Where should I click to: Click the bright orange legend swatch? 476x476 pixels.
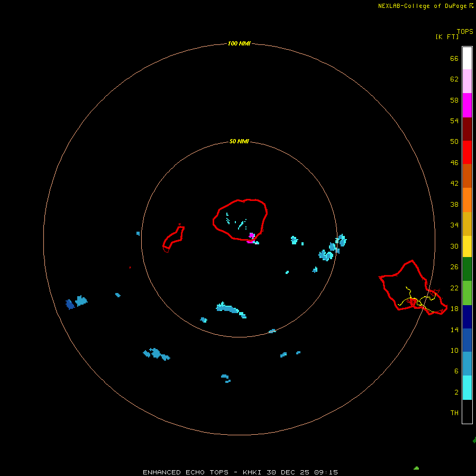point(467,200)
